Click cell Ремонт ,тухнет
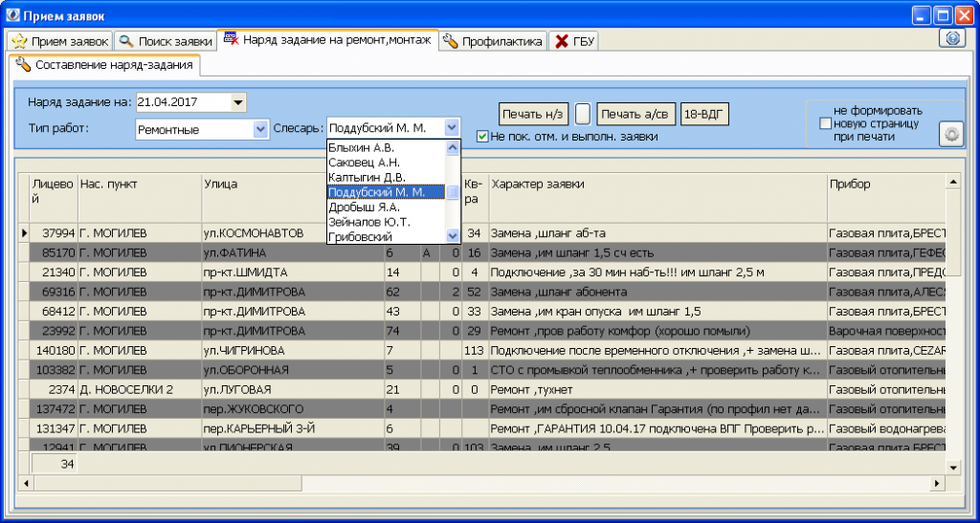This screenshot has width=980, height=523. tap(657, 389)
